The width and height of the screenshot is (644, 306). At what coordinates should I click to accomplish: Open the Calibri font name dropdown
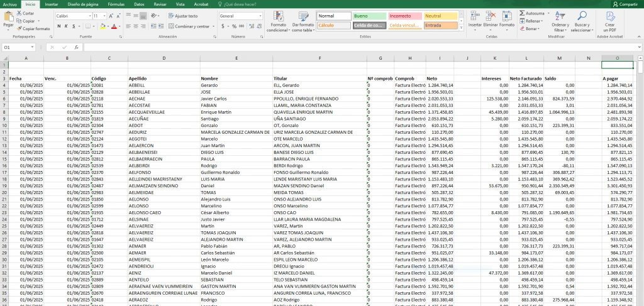90,16
